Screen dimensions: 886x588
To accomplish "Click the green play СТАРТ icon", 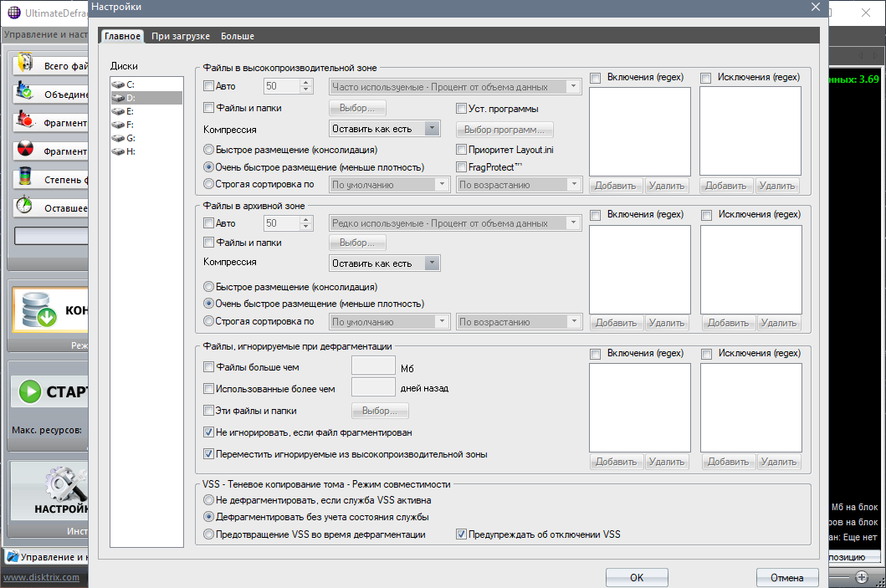I will pyautogui.click(x=30, y=391).
